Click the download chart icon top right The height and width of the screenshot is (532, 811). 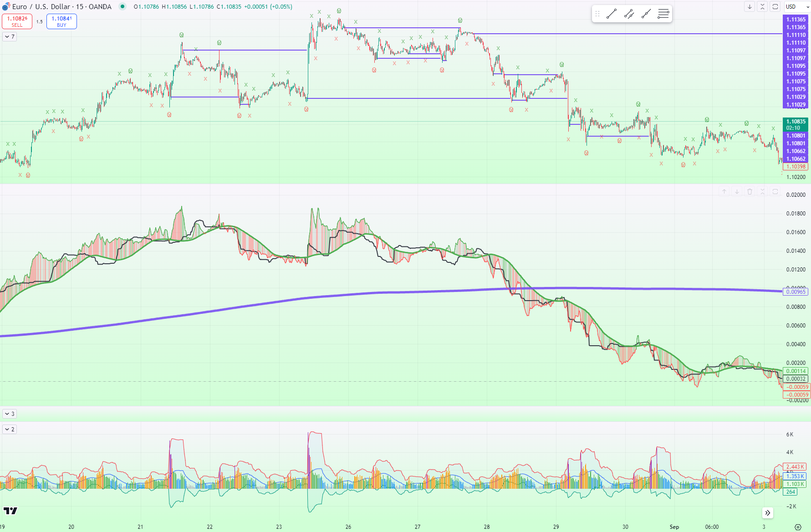click(x=749, y=7)
